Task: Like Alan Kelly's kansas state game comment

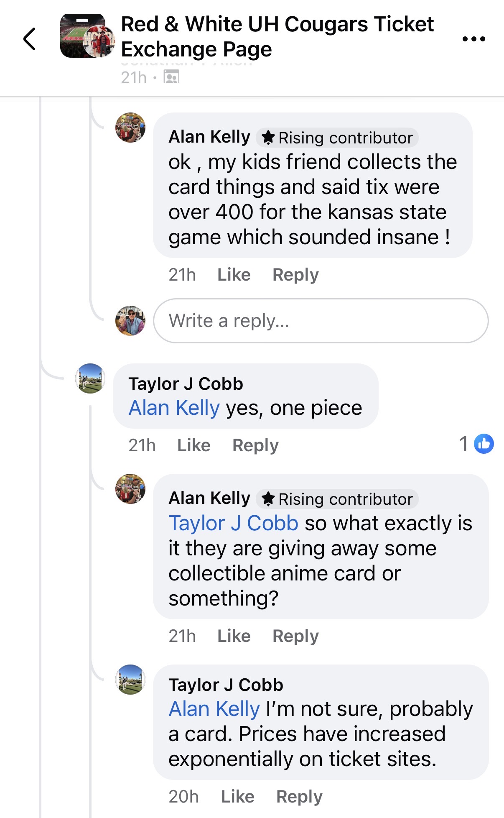Action: [234, 275]
